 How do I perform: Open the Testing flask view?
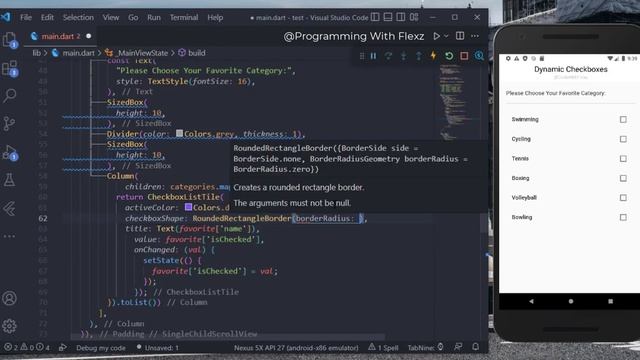9,180
